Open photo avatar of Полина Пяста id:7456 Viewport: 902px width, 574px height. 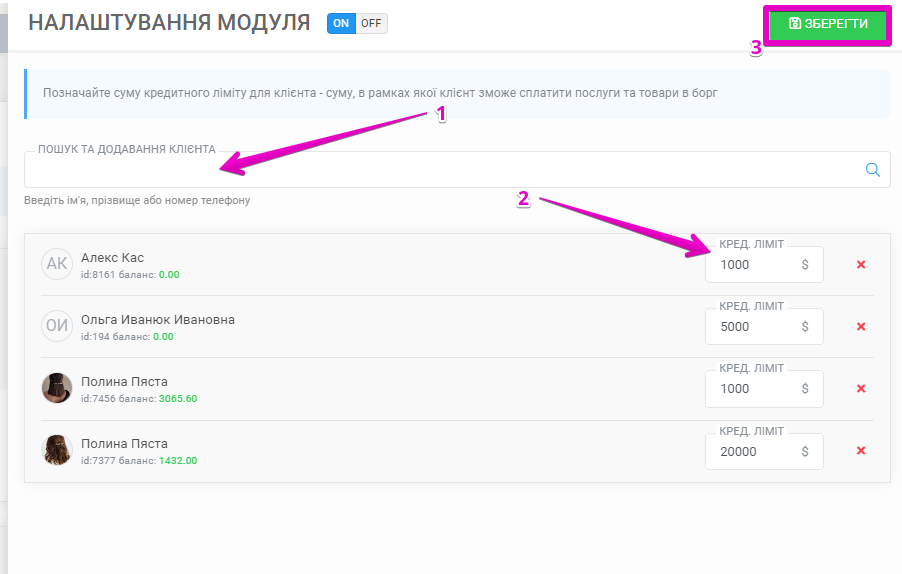(x=57, y=388)
